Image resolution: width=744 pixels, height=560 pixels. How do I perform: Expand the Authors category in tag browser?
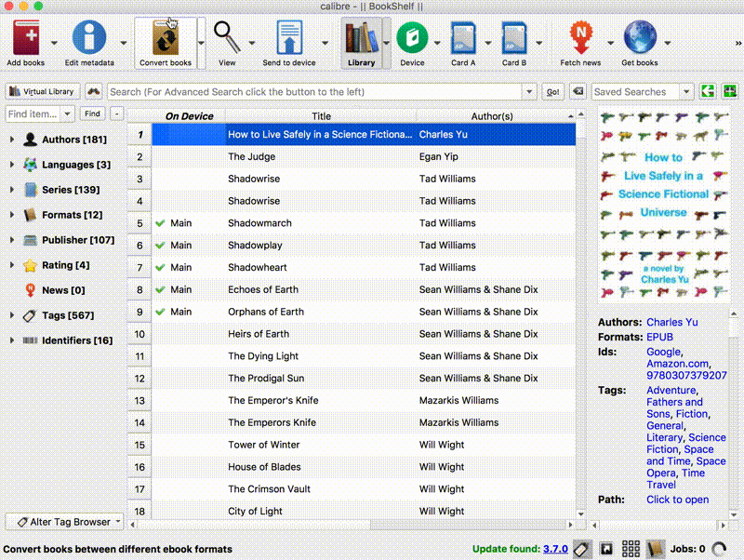[12, 140]
